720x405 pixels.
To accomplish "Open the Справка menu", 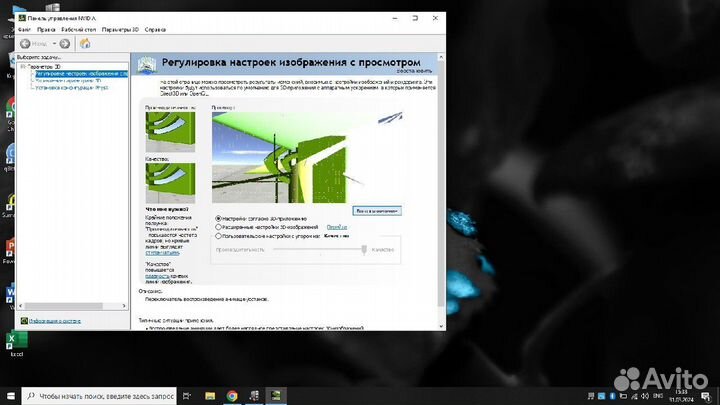I will tap(155, 29).
